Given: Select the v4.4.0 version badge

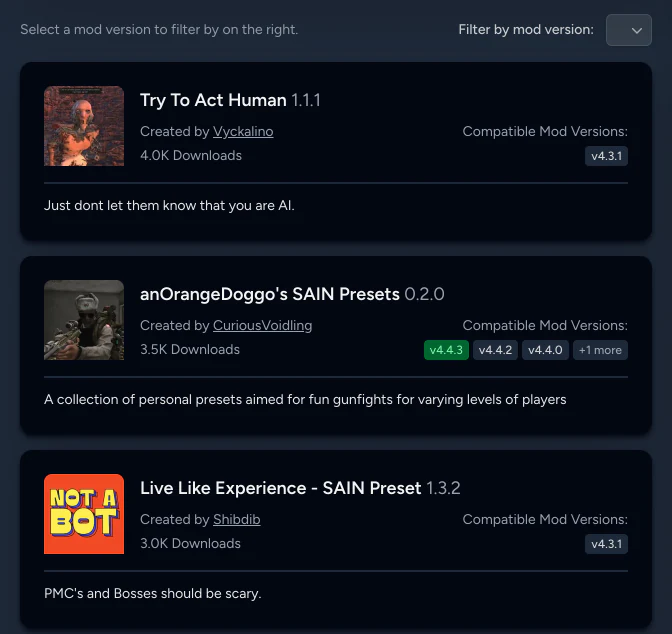Looking at the screenshot, I should pos(545,350).
